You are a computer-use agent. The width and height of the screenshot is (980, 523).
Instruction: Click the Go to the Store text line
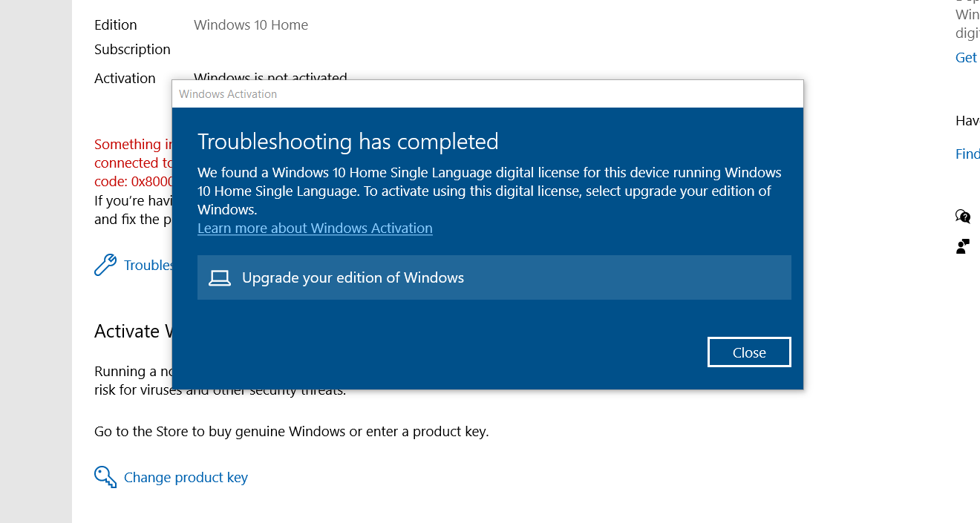point(292,432)
